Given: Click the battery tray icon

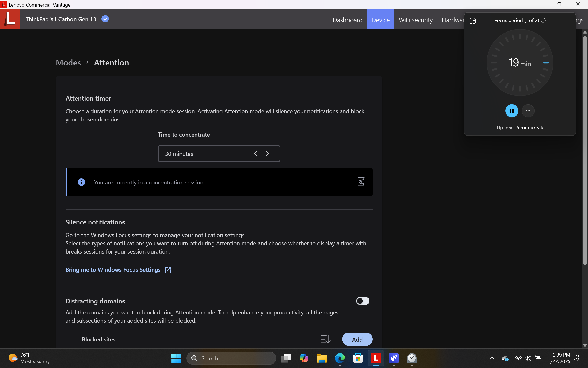Looking at the screenshot, I should coord(538,358).
